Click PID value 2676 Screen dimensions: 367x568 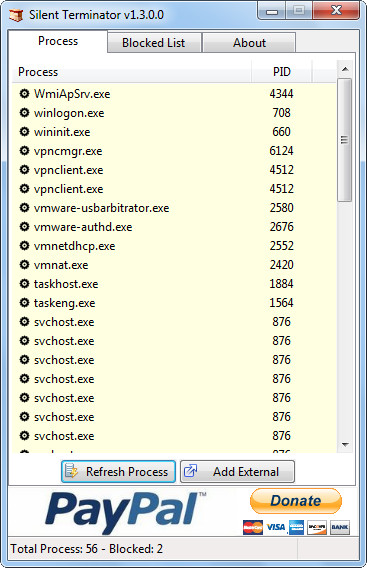(x=281, y=227)
